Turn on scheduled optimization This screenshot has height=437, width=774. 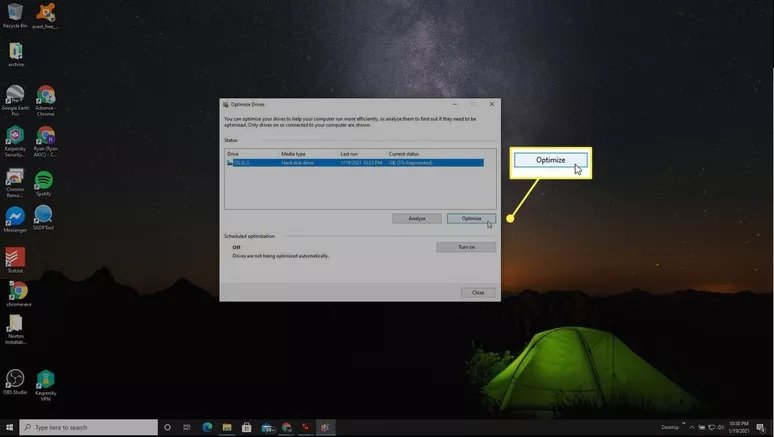click(x=466, y=247)
